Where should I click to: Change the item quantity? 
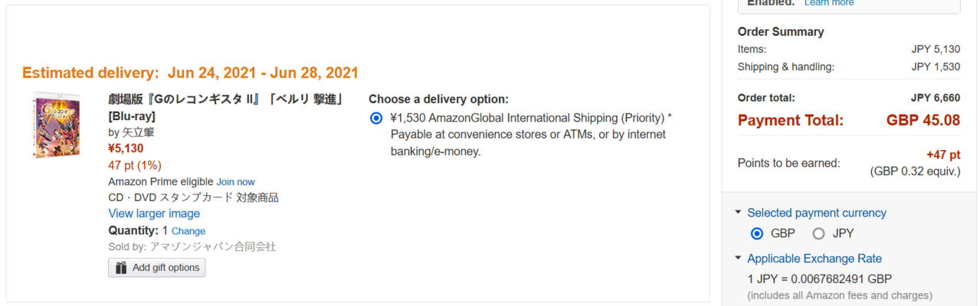point(188,231)
